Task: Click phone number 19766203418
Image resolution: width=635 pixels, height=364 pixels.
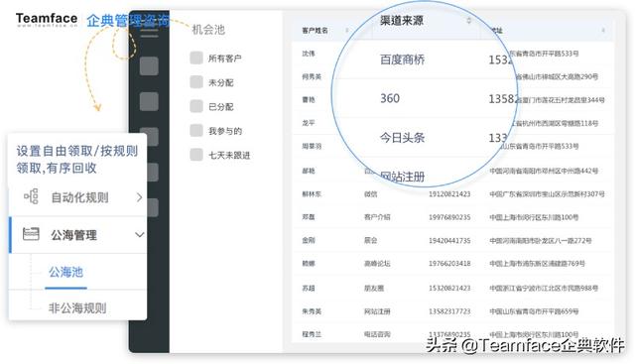Action: coord(449,264)
